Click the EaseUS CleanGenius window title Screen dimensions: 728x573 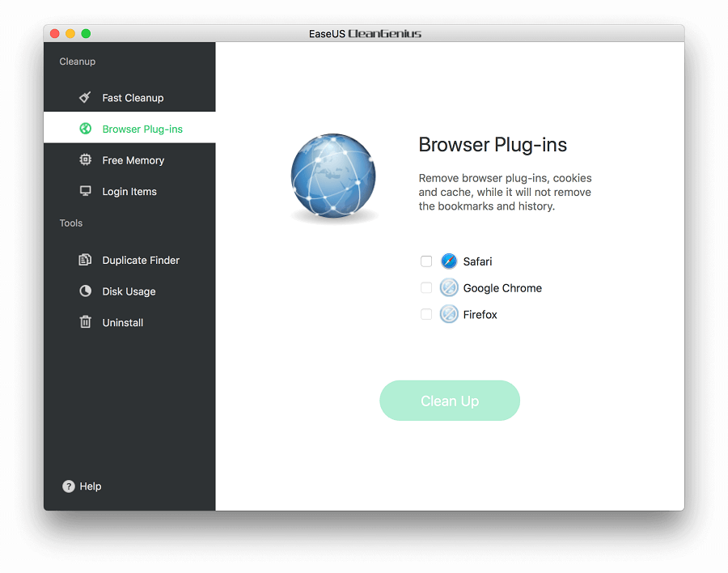tap(365, 33)
